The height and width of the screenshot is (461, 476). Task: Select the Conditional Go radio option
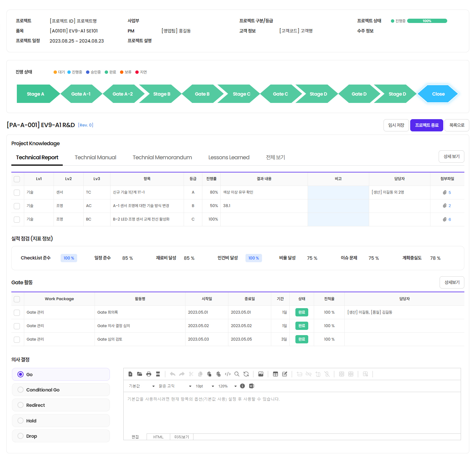[21, 390]
